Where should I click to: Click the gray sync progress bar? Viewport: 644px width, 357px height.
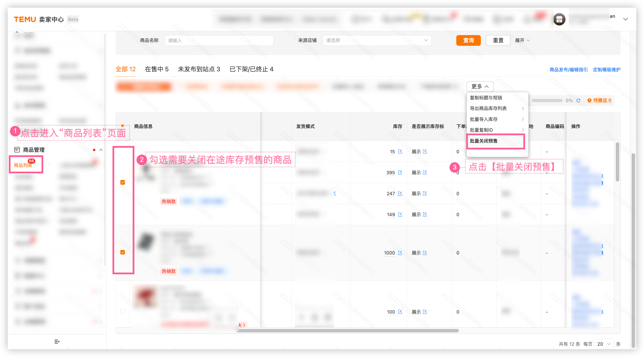[x=548, y=101]
